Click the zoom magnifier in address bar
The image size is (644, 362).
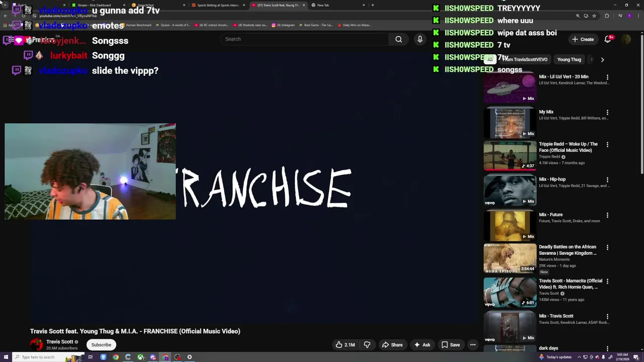pos(578,16)
